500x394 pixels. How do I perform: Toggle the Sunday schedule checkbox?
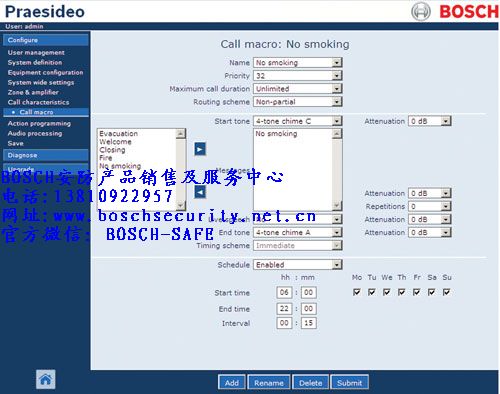[x=446, y=292]
